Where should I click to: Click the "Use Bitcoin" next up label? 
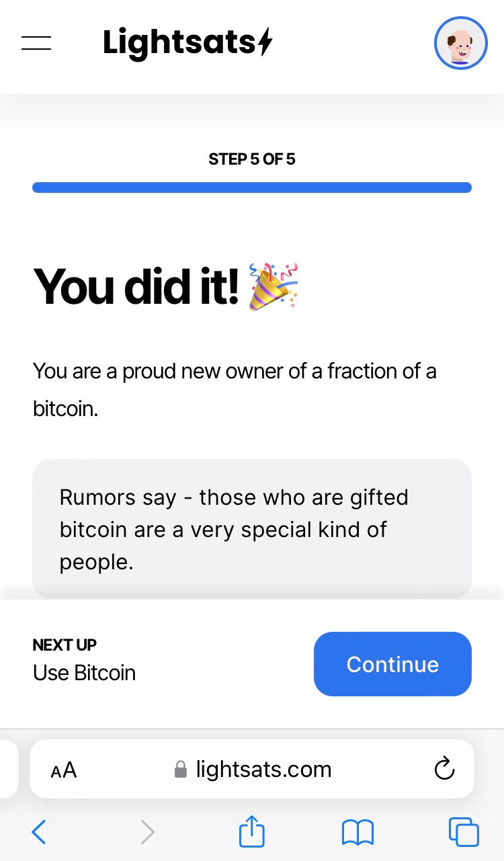(85, 673)
